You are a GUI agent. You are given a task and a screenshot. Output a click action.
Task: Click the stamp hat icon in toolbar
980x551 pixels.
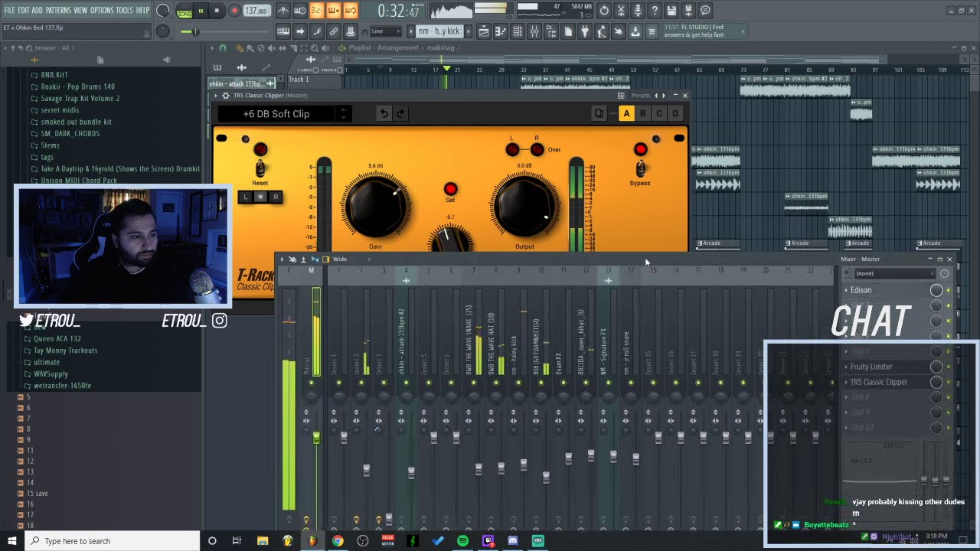pos(350,31)
